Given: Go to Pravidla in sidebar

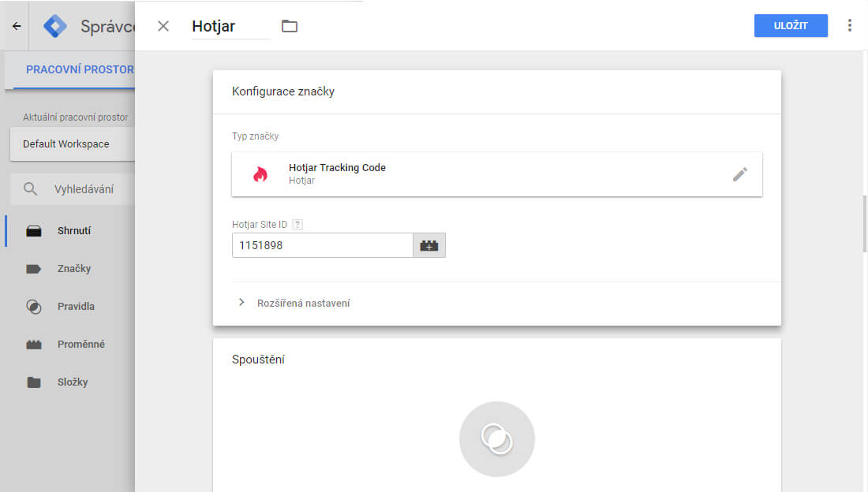Looking at the screenshot, I should (76, 307).
